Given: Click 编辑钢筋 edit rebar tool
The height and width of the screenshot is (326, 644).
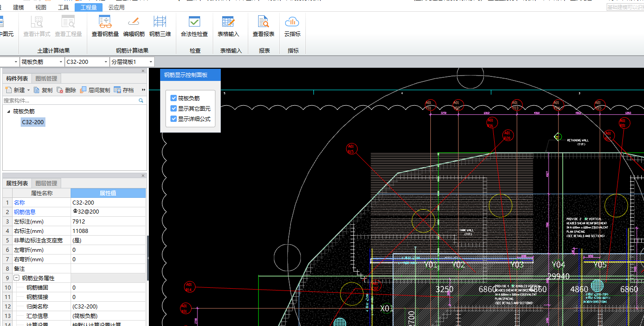Looking at the screenshot, I should tap(134, 26).
